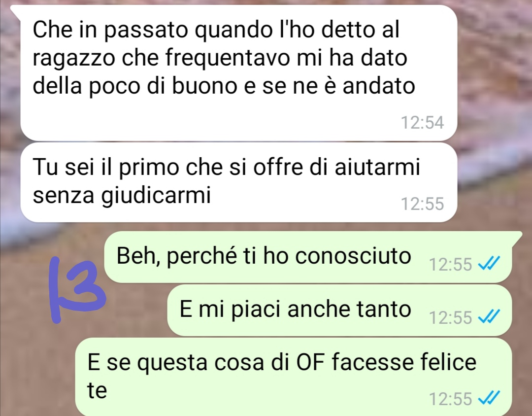This screenshot has height=416, width=532.
Task: Click the tail corner of the "Beh, perché" sent bubble
Action: (516, 237)
